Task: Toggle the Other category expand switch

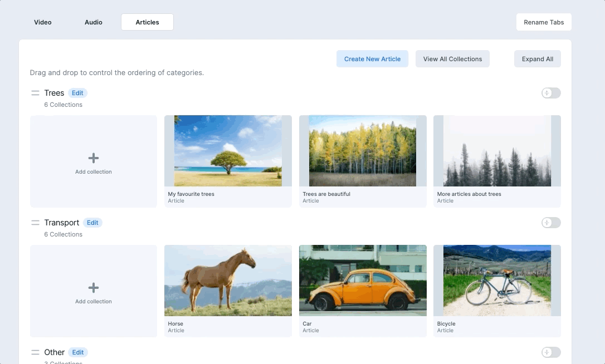Action: 551,352
